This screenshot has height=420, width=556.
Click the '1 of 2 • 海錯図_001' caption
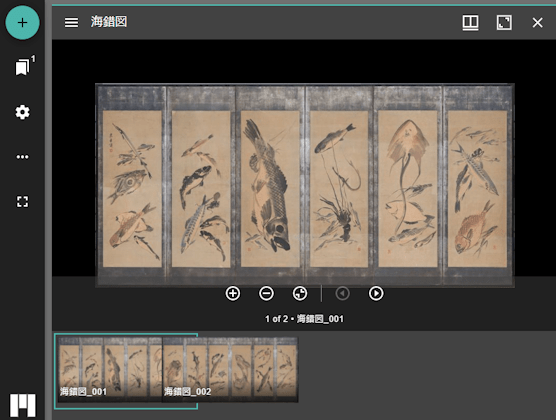click(304, 319)
